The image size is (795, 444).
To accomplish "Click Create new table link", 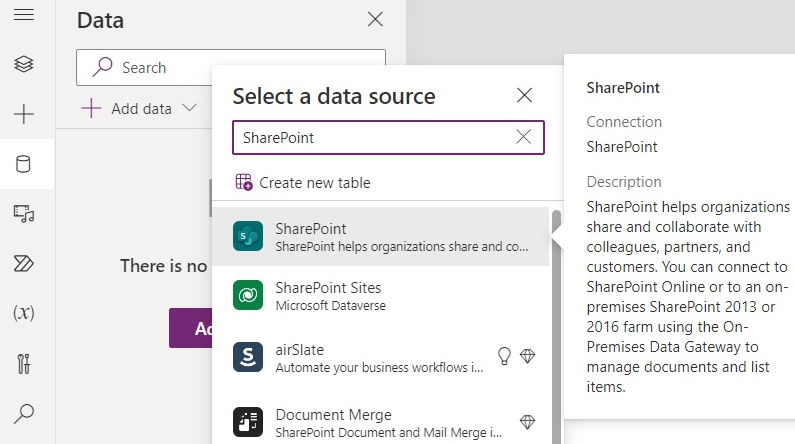I will pyautogui.click(x=314, y=182).
